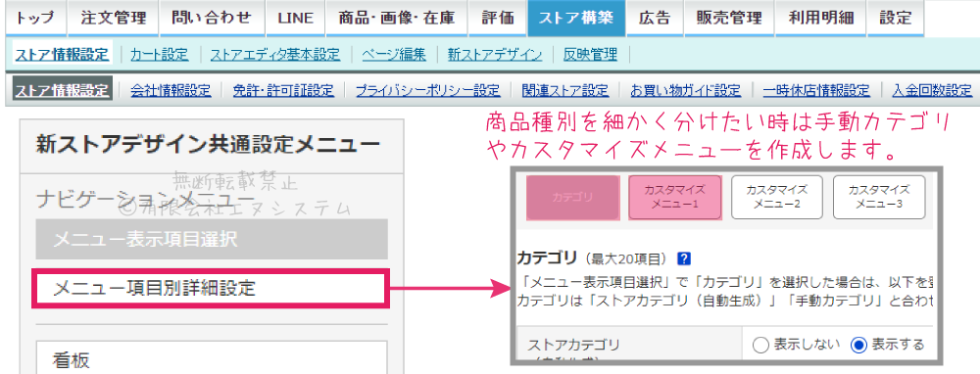Click the 新ストアデザイン共通設定メニュー heading

(208, 145)
